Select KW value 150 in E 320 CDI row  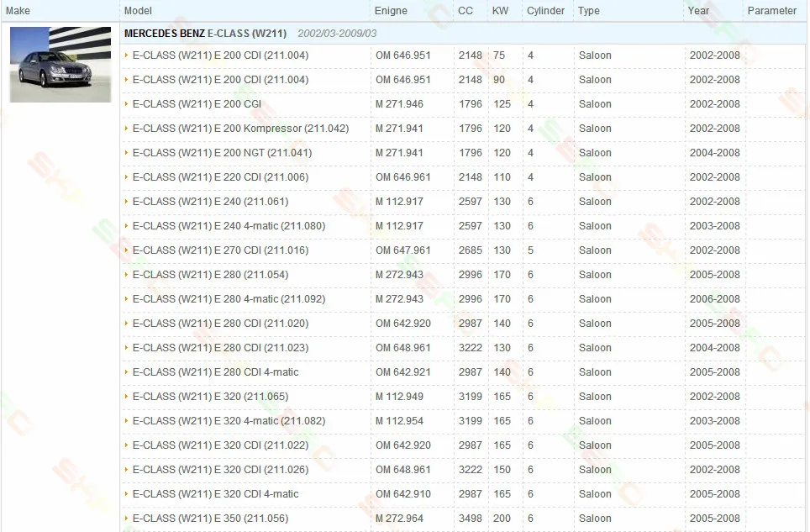coord(502,470)
